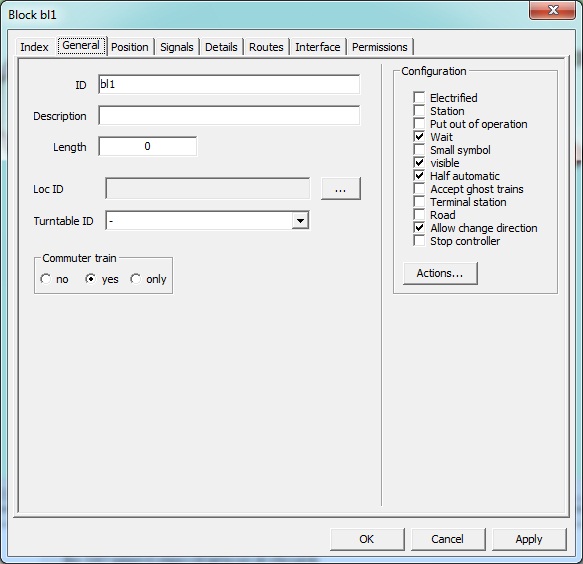The width and height of the screenshot is (583, 564).
Task: Choose commuter train 'only' option
Action: coord(136,279)
